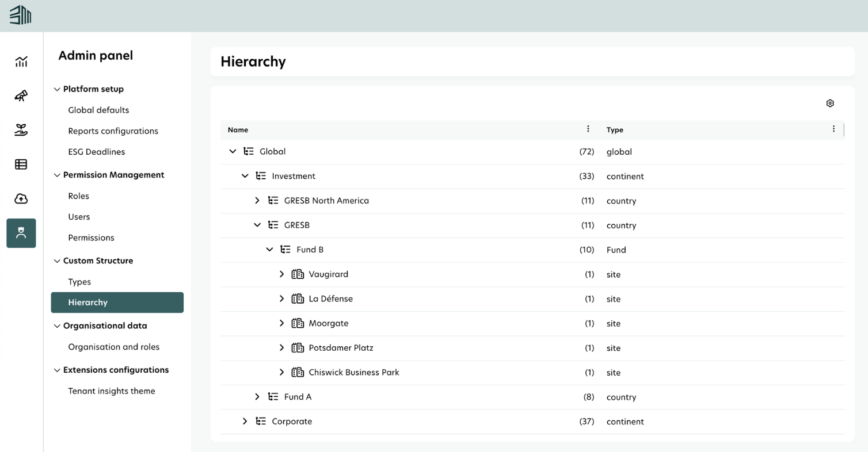
Task: Click the "global" type cell
Action: pyautogui.click(x=619, y=152)
